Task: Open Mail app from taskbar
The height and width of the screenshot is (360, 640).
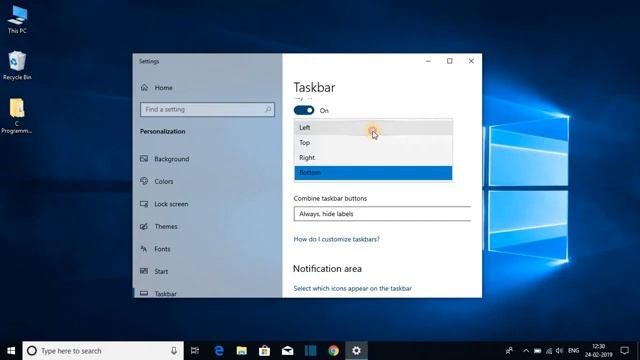Action: (x=287, y=351)
